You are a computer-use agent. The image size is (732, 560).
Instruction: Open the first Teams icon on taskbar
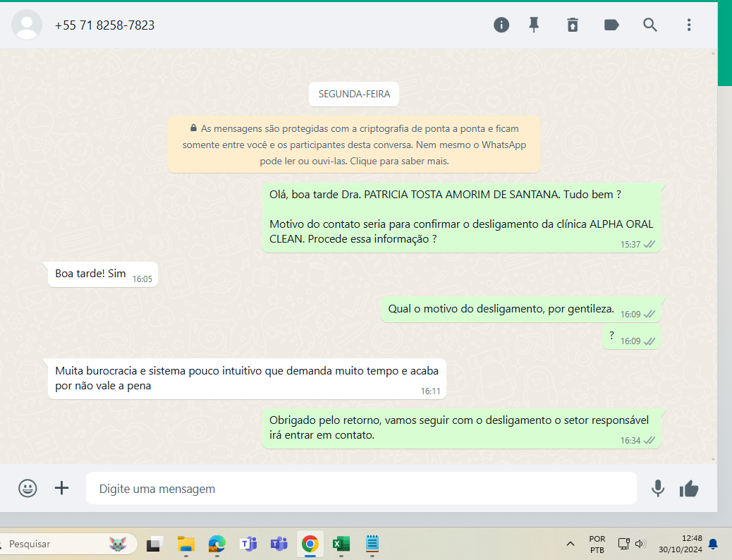coord(248,544)
